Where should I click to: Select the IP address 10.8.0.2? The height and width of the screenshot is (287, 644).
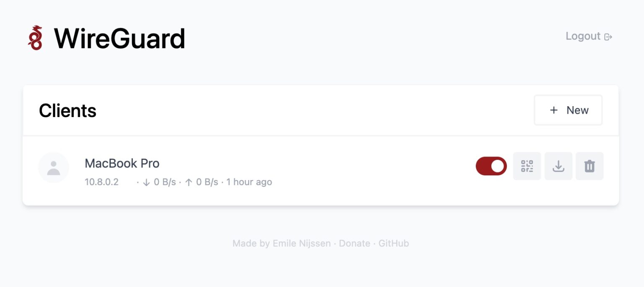point(101,182)
